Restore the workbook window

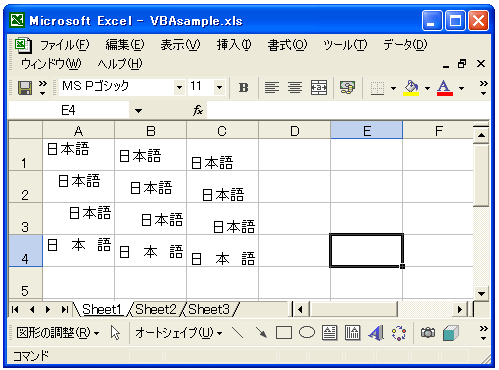tap(462, 64)
